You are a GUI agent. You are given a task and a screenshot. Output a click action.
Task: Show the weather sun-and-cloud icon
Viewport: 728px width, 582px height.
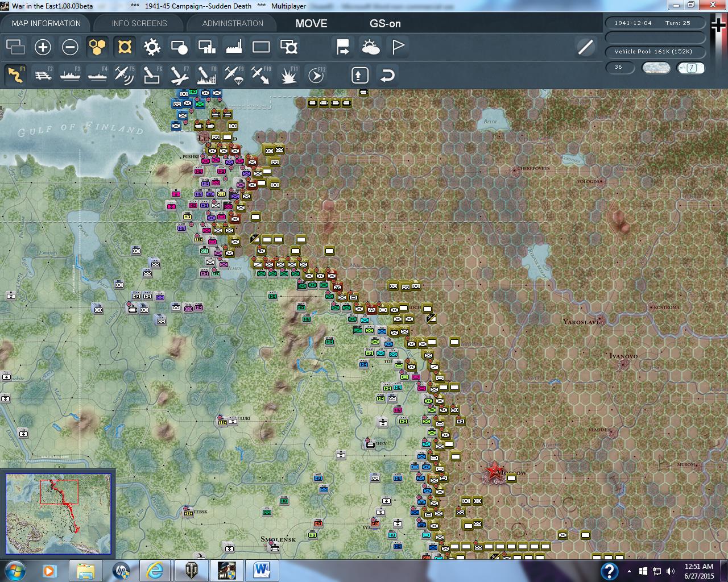(370, 47)
